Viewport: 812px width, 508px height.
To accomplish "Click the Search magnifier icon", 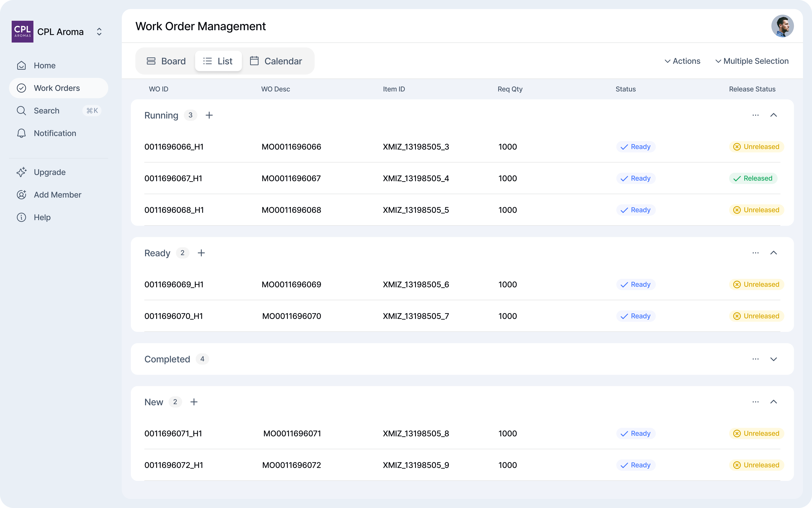I will 21,110.
